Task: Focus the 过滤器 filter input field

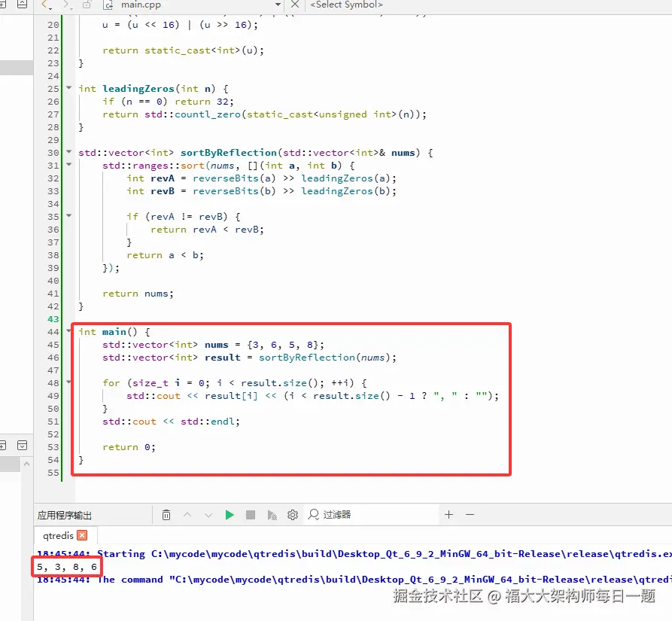Action: pyautogui.click(x=372, y=514)
